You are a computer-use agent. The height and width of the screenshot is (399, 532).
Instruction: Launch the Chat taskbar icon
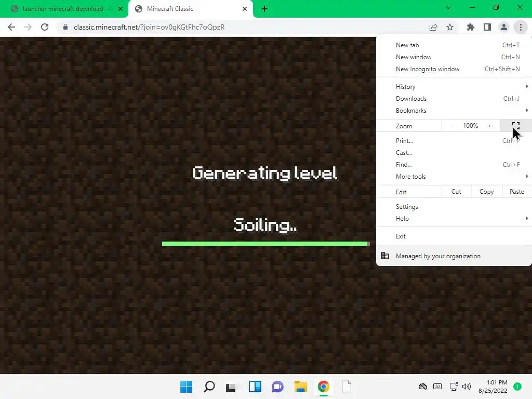coord(277,387)
